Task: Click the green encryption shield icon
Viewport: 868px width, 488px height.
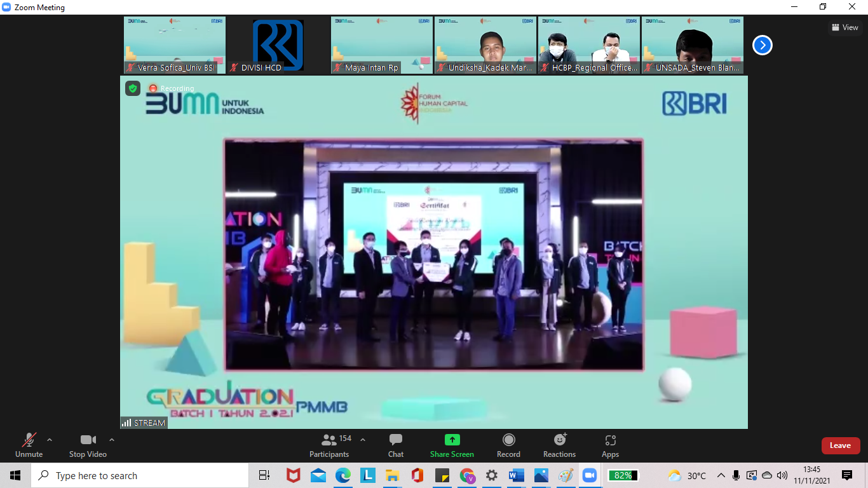Action: pyautogui.click(x=132, y=88)
